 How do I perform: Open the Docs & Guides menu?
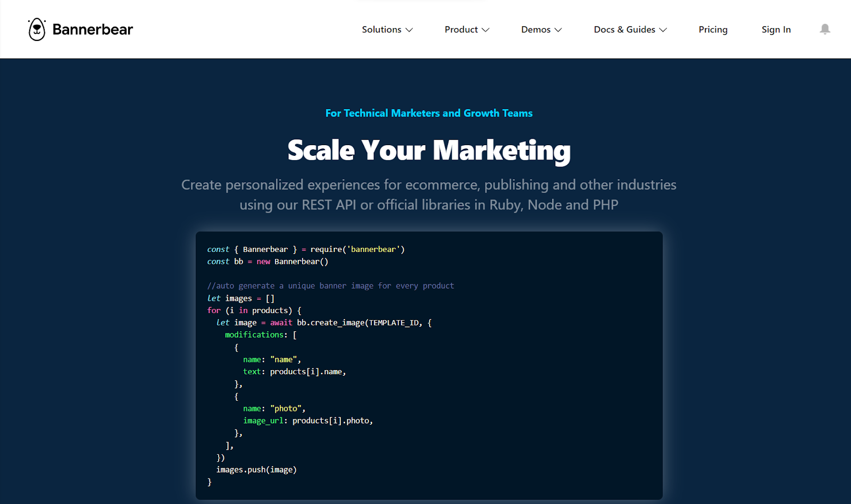coord(630,30)
